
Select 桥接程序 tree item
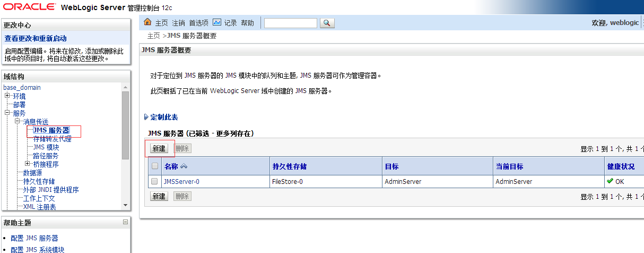pyautogui.click(x=46, y=164)
